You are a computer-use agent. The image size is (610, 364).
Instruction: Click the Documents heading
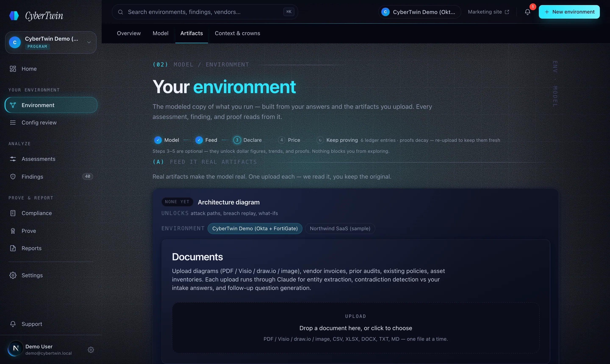click(x=197, y=257)
